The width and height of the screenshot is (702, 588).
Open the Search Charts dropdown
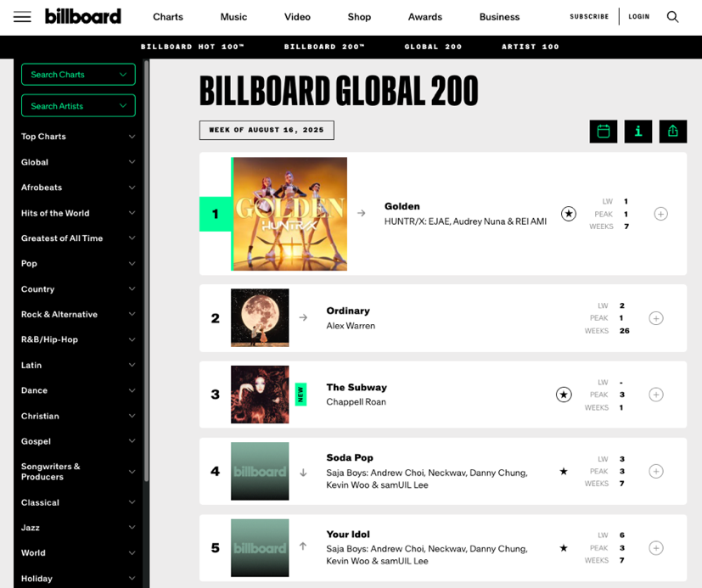pos(78,75)
